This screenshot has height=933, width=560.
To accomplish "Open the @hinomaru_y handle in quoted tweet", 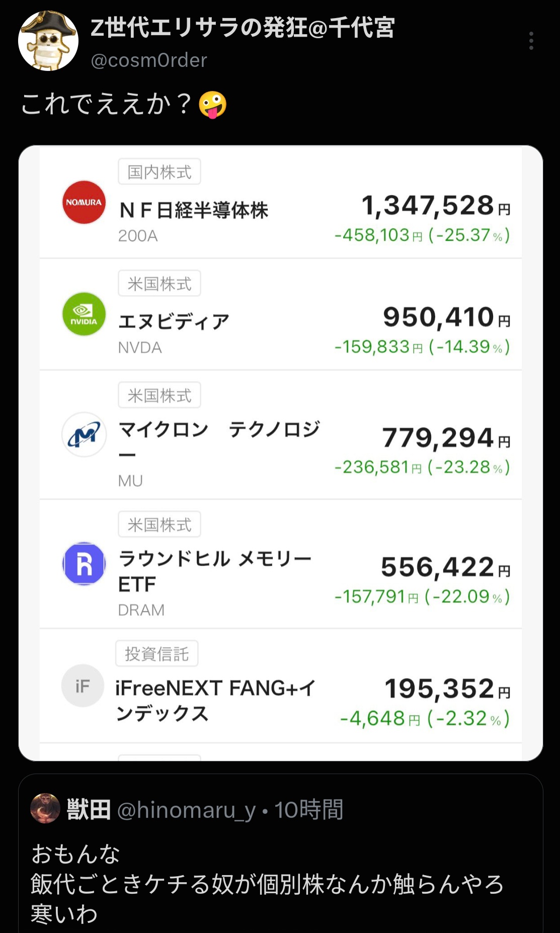I will pos(186,810).
